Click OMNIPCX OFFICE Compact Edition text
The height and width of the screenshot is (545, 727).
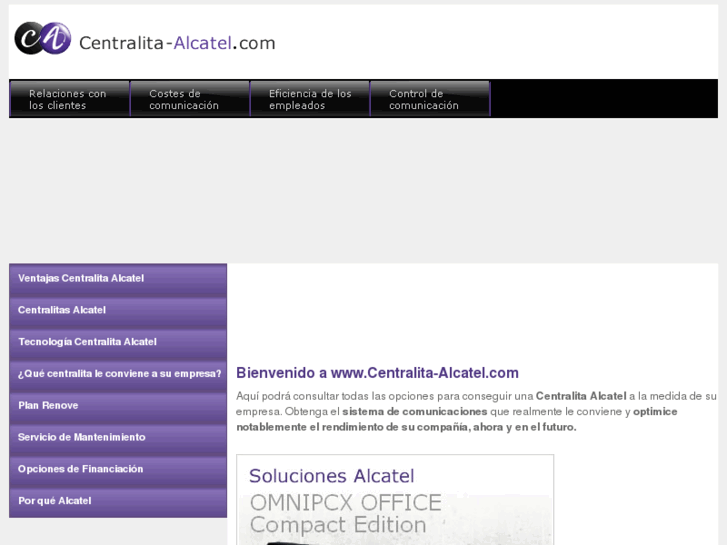(345, 513)
